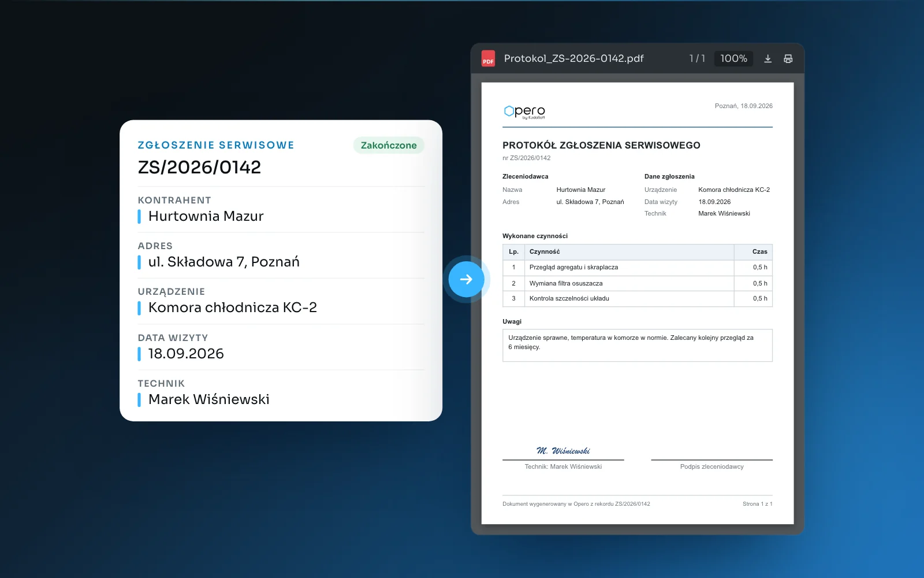Click the Strona 1 z 1 footer text

pos(757,504)
